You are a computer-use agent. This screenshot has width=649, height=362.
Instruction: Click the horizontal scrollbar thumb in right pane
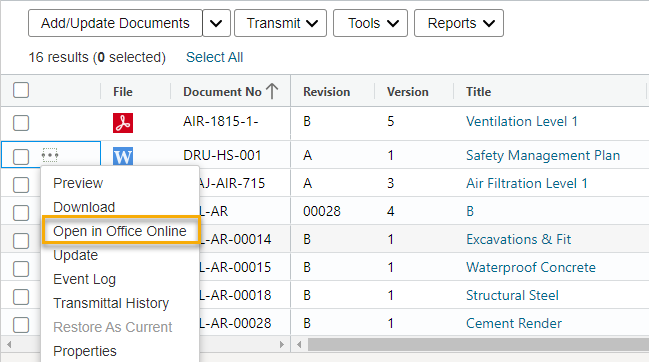(478, 344)
